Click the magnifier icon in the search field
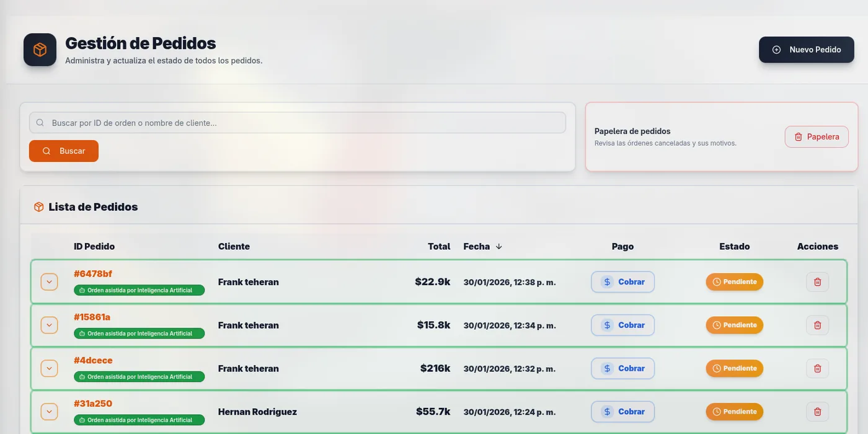Screen dimensions: 868x434 [x=40, y=123]
